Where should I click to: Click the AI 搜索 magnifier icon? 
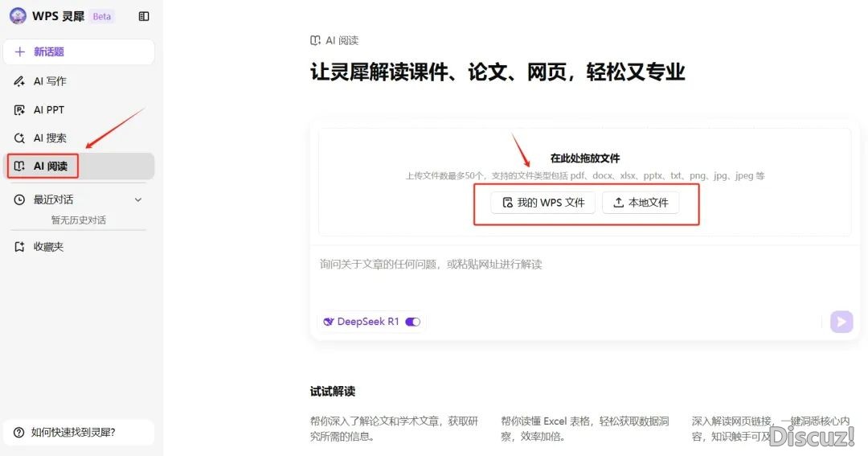pyautogui.click(x=20, y=138)
